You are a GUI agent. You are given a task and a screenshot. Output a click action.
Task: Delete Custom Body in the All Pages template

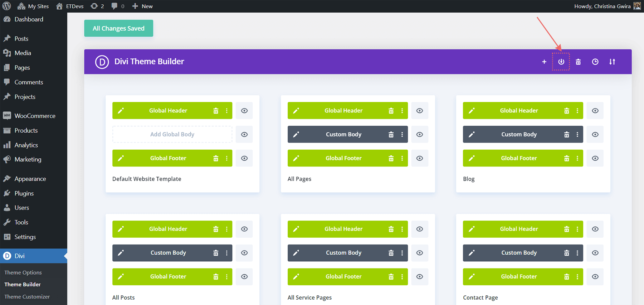391,135
